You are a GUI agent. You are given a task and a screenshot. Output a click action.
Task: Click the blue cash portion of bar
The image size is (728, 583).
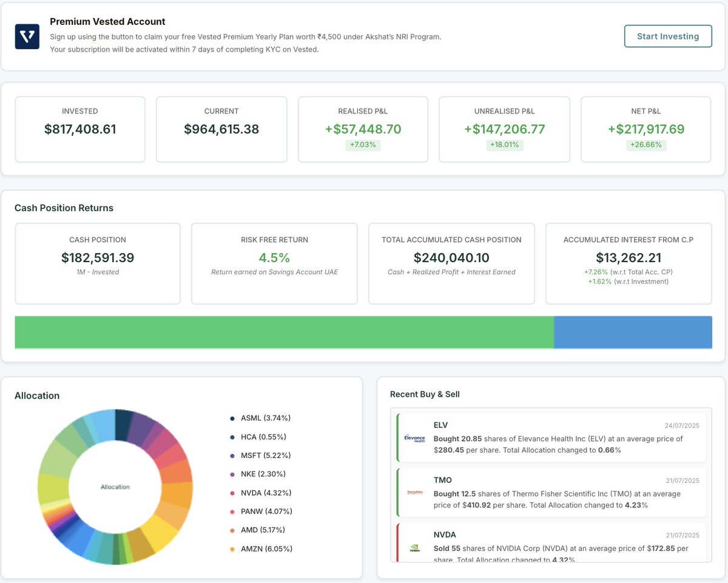click(633, 332)
